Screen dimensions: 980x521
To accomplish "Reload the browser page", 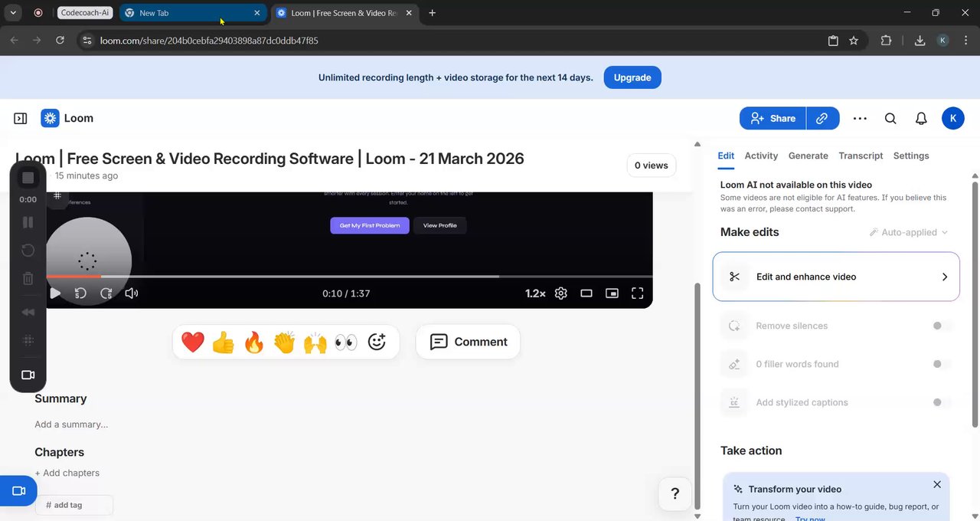I will coord(60,41).
